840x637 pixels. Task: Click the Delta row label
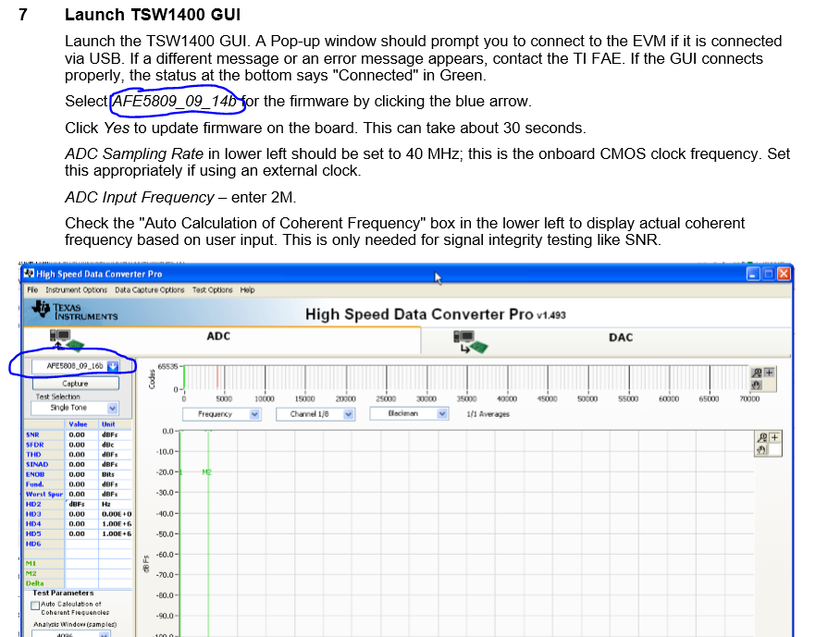(x=35, y=583)
